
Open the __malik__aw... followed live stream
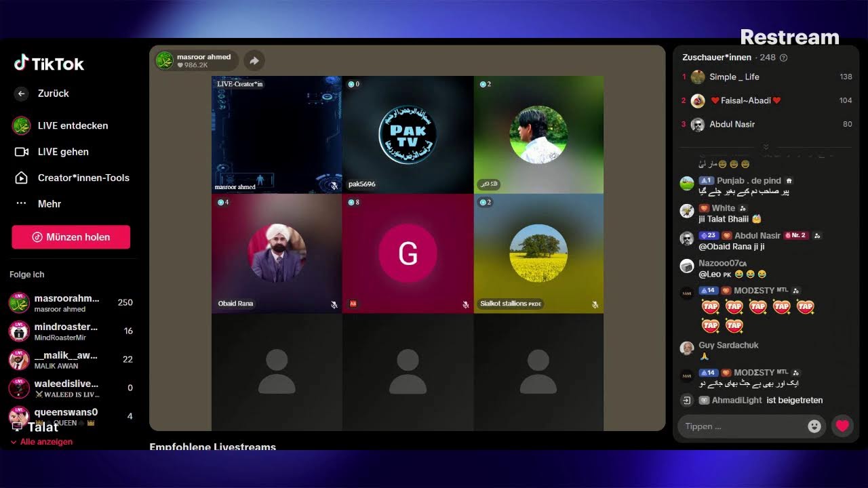click(x=71, y=360)
